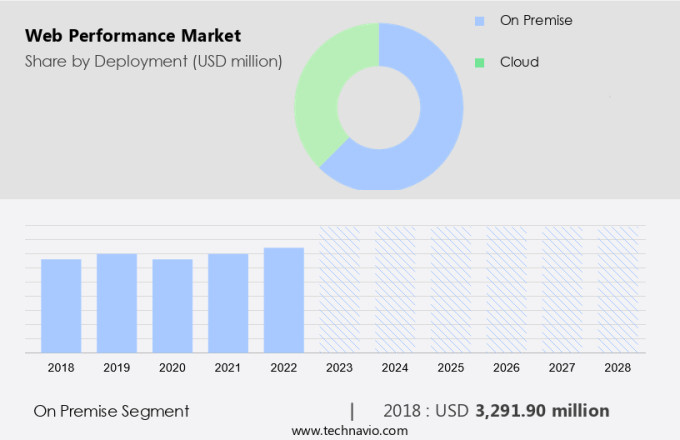Select the On Premise legend label
The height and width of the screenshot is (440, 680).
pos(536,20)
